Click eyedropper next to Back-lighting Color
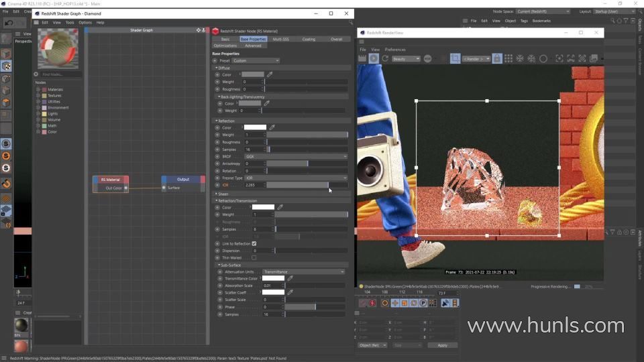Image resolution: width=644 pixels, height=362 pixels. 266,103
